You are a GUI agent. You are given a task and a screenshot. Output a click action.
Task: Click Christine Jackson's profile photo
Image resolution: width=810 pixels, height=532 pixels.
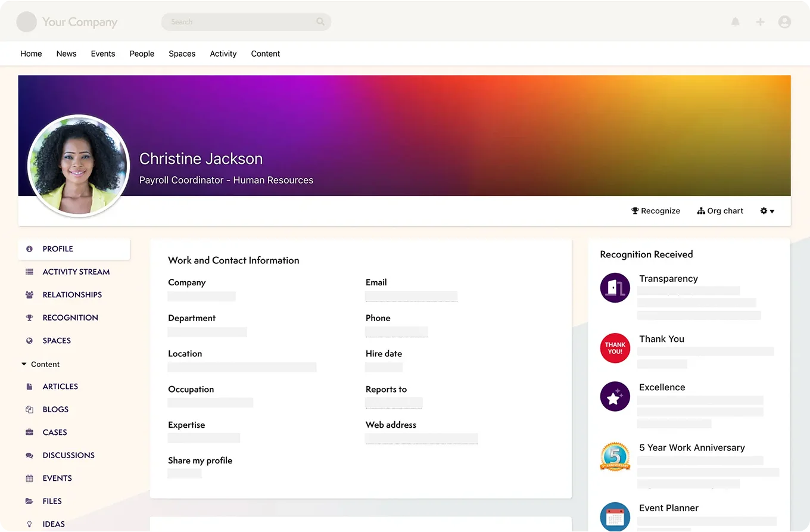79,166
